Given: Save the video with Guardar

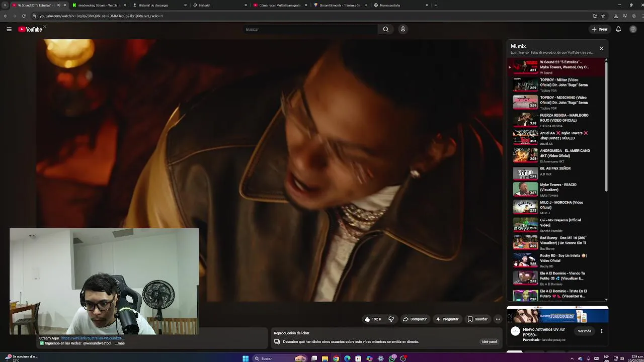Looking at the screenshot, I should [477, 319].
